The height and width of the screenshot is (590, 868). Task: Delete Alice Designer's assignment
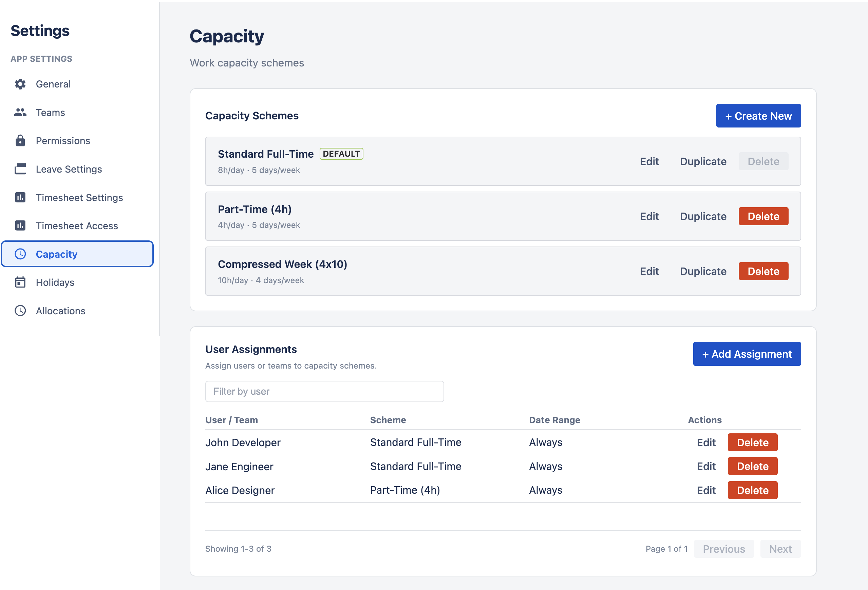point(752,490)
